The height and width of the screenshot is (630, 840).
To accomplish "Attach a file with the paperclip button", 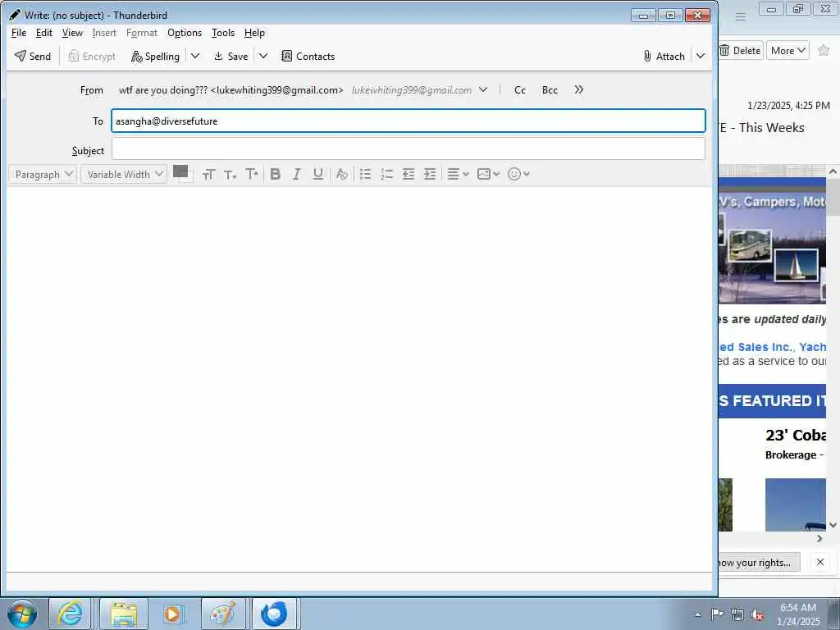I will 664,57.
